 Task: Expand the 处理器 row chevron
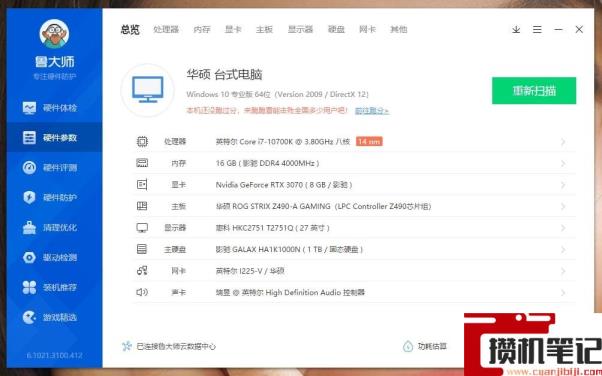point(563,142)
